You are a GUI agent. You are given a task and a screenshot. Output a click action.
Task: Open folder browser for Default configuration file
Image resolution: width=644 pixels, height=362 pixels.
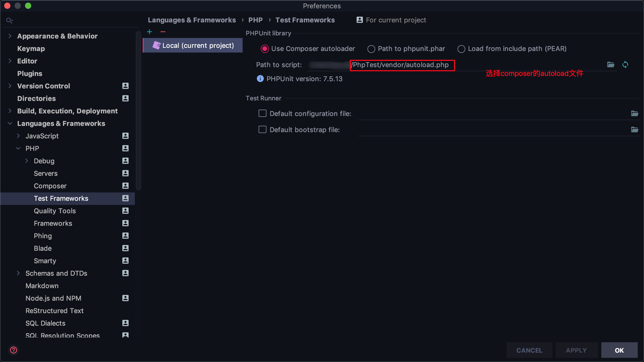[634, 114]
